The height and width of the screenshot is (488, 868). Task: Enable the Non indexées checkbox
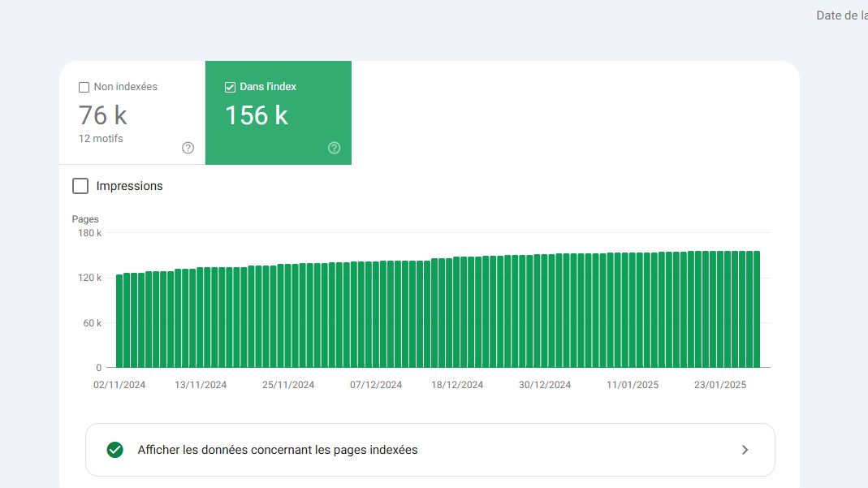click(84, 87)
